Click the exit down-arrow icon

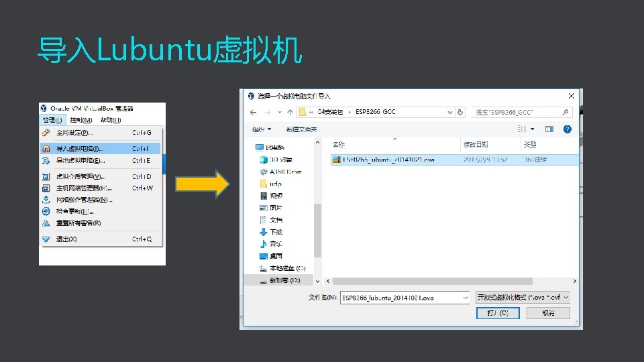tap(46, 239)
